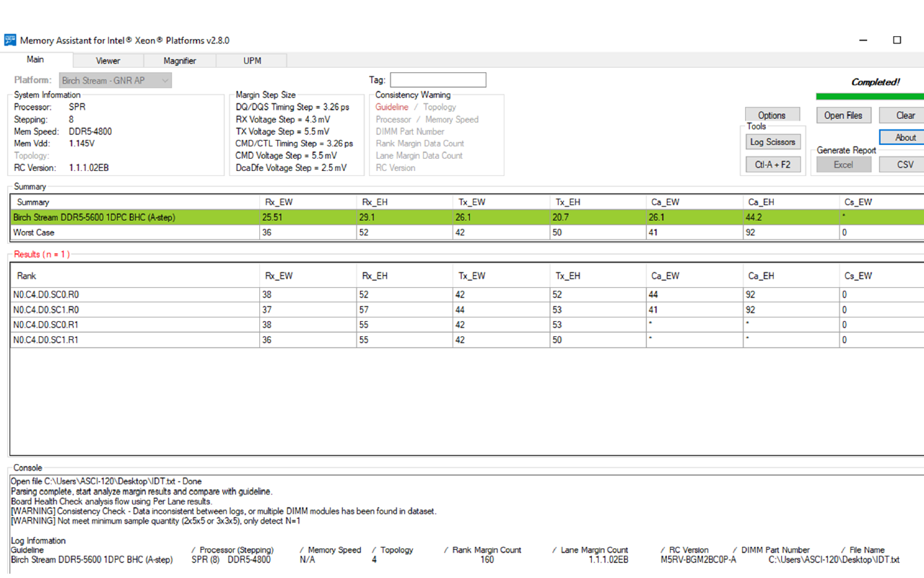Screen dimensions: 924x578
Task: Select the UPM tab
Action: [x=252, y=61]
